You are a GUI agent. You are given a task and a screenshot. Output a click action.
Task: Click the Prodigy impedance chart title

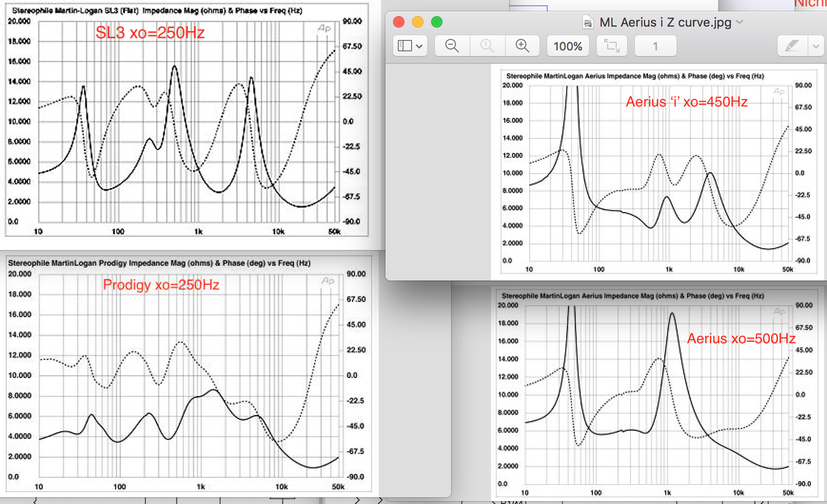click(159, 263)
